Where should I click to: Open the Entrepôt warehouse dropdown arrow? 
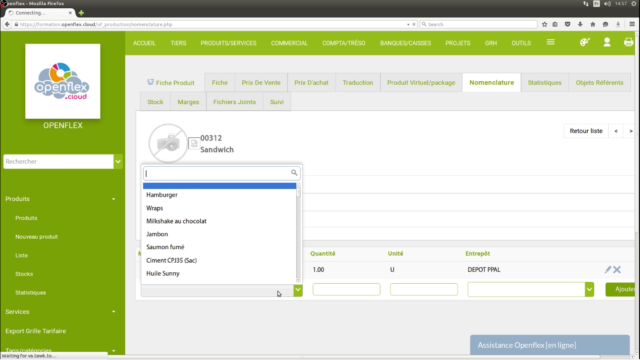pyautogui.click(x=589, y=289)
